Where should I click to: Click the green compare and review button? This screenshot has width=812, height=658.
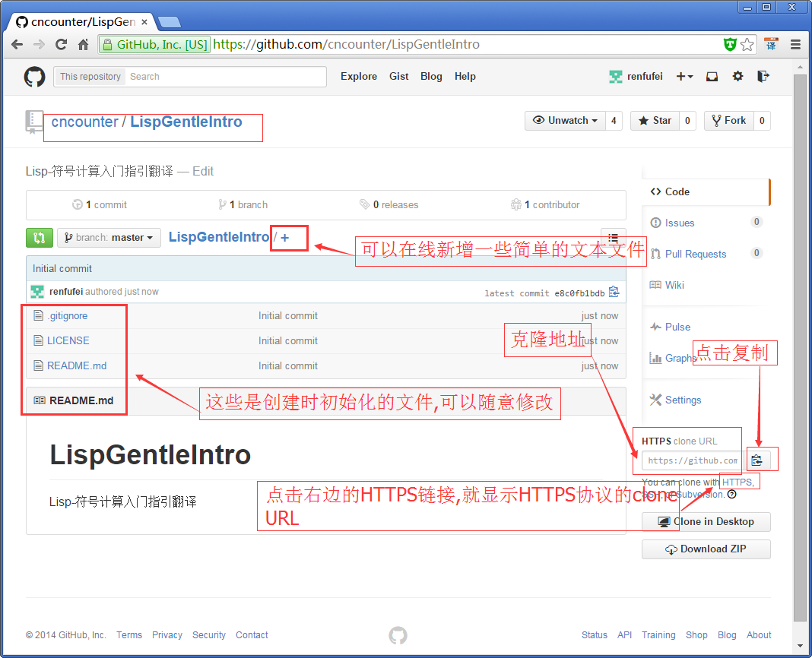click(40, 238)
